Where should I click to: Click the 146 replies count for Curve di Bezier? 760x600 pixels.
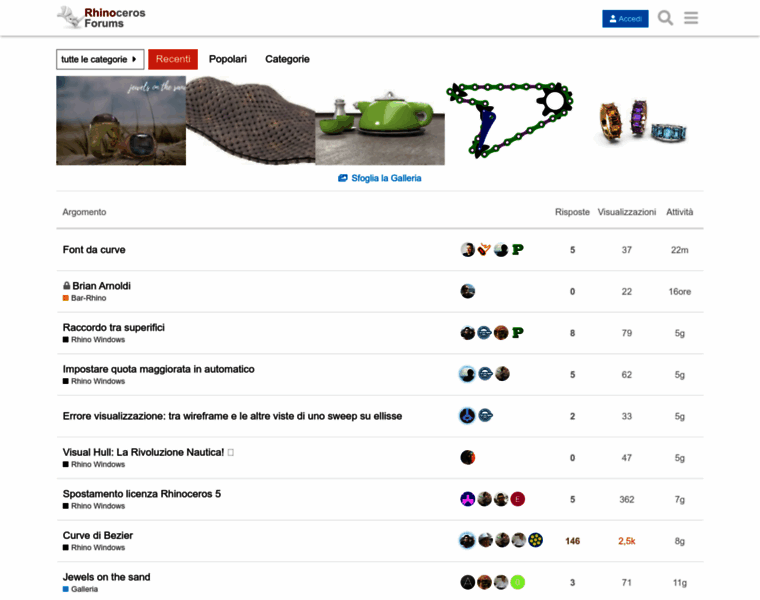pos(572,541)
